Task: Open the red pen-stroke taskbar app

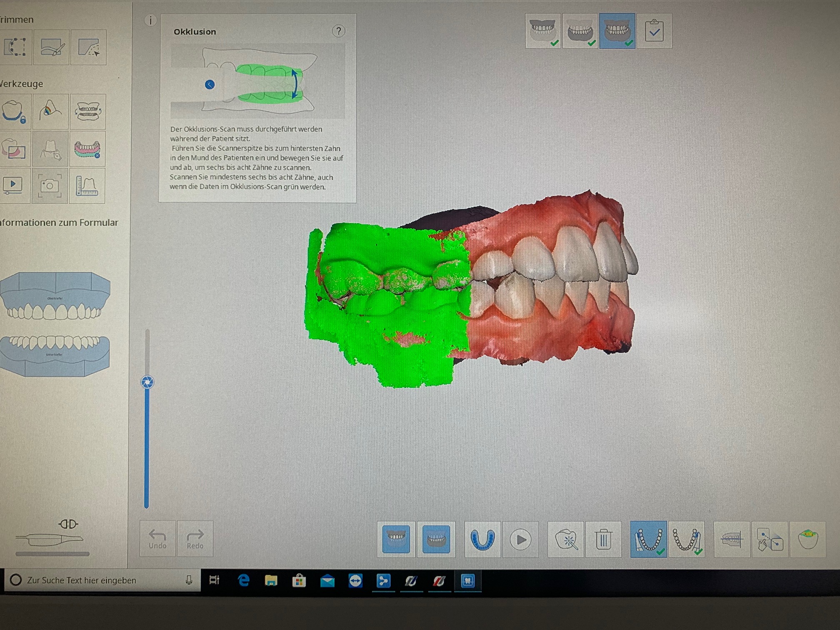Action: click(439, 580)
